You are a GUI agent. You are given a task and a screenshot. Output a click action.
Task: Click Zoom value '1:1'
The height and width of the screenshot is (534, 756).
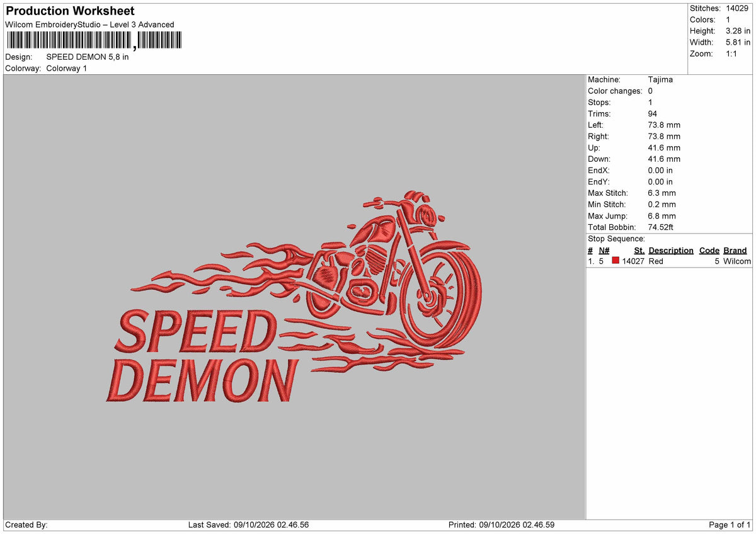click(x=732, y=54)
